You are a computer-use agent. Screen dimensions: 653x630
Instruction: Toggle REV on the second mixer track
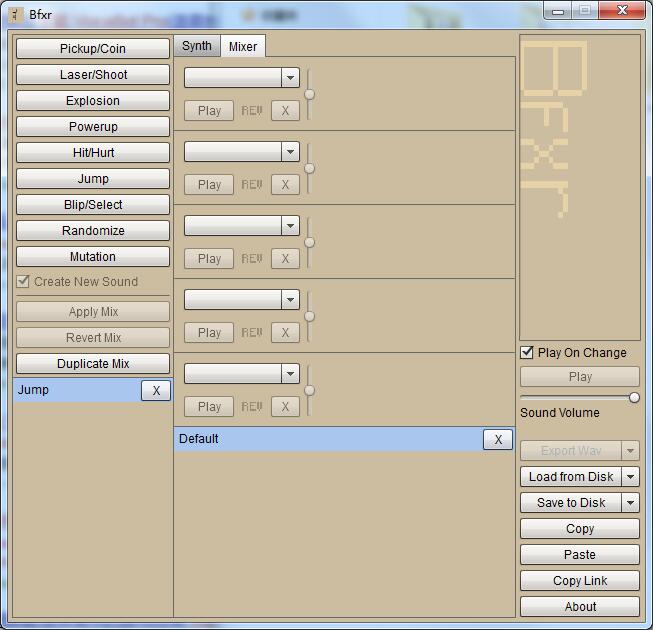click(252, 184)
